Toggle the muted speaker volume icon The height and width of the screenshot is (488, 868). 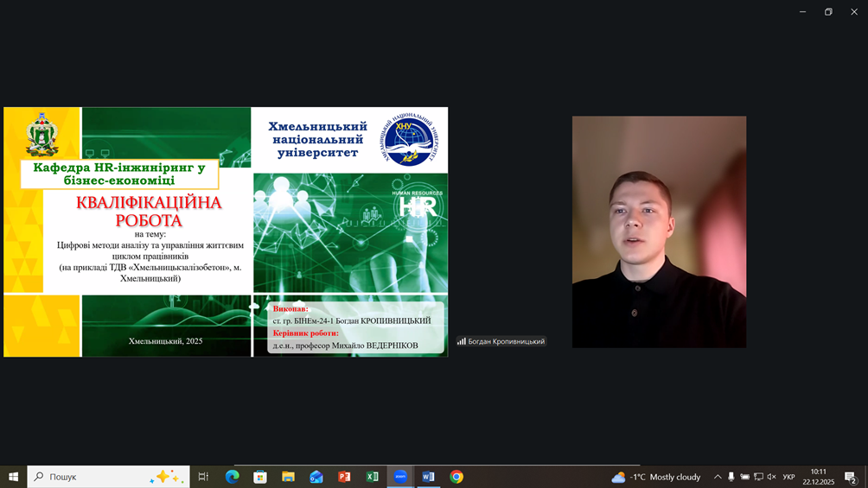[772, 477]
